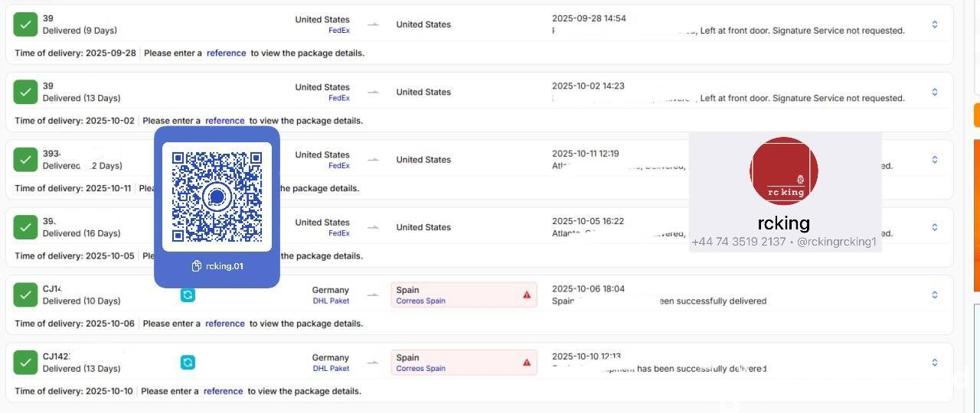Click the logo in the QR code center
This screenshot has height=413, width=980.
(x=217, y=197)
